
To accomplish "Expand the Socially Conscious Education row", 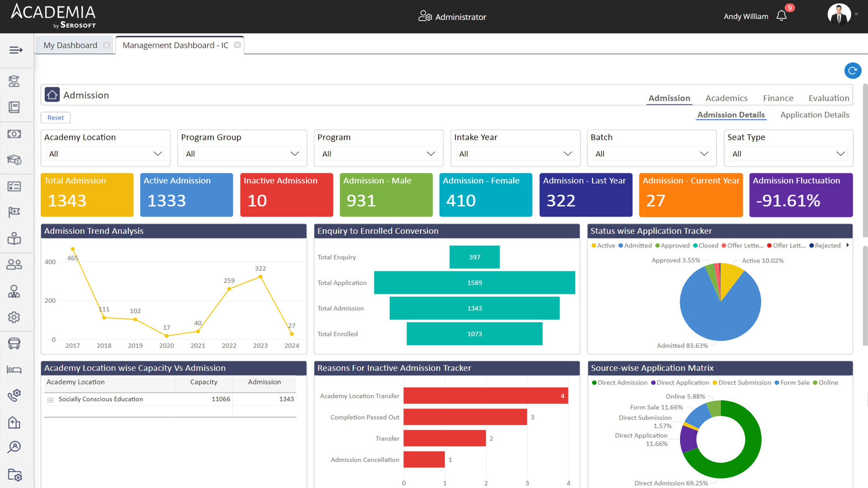I will coord(51,400).
